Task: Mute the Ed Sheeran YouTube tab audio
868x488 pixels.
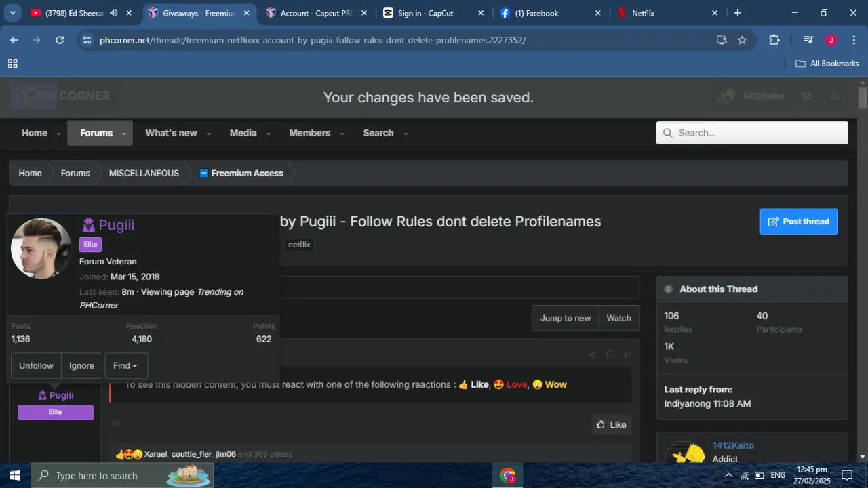Action: point(113,13)
